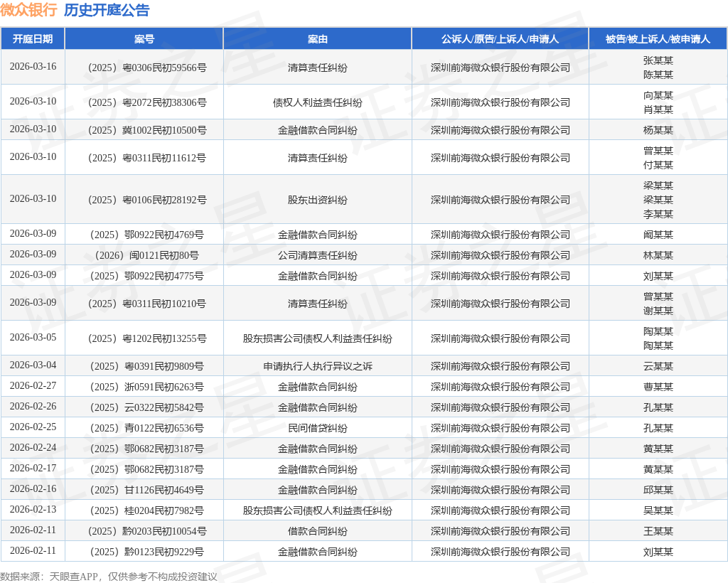Click case number 粤0106民初28192号

tap(148, 200)
